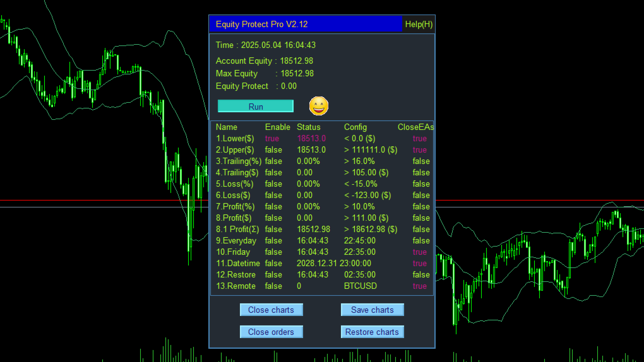Click the '2.Upper($)' row name
This screenshot has height=362, width=644.
click(235, 150)
